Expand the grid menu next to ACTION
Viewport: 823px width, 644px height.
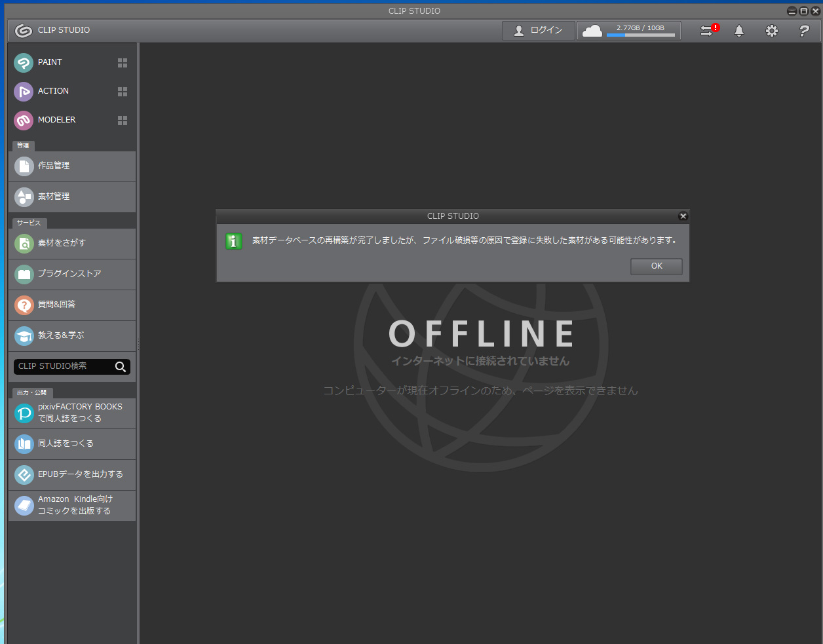(123, 92)
